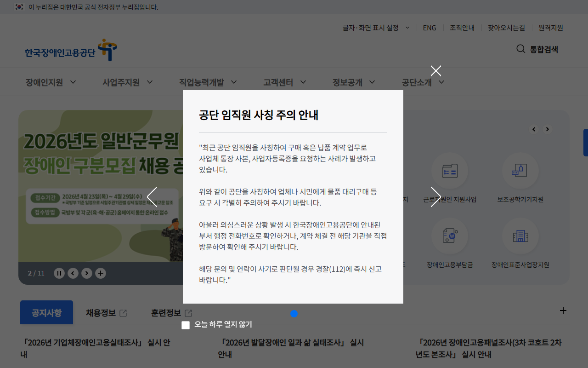Open the 통합검색 search icon

(520, 49)
